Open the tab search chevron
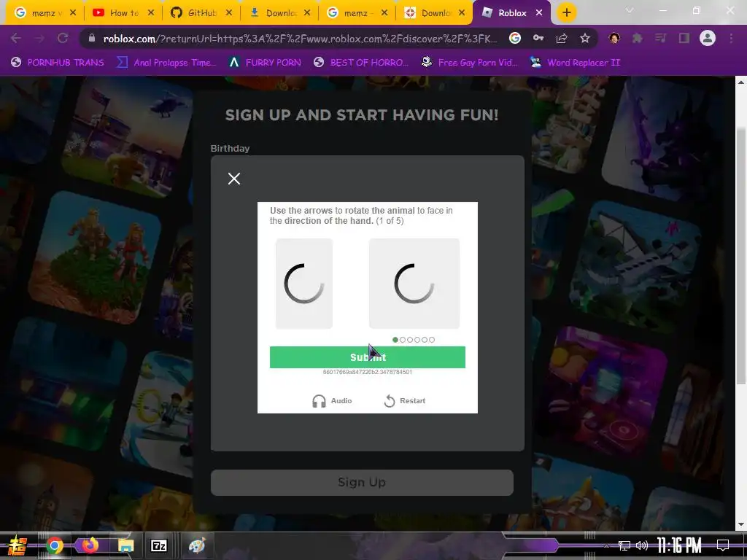This screenshot has width=747, height=560. pos(630,10)
